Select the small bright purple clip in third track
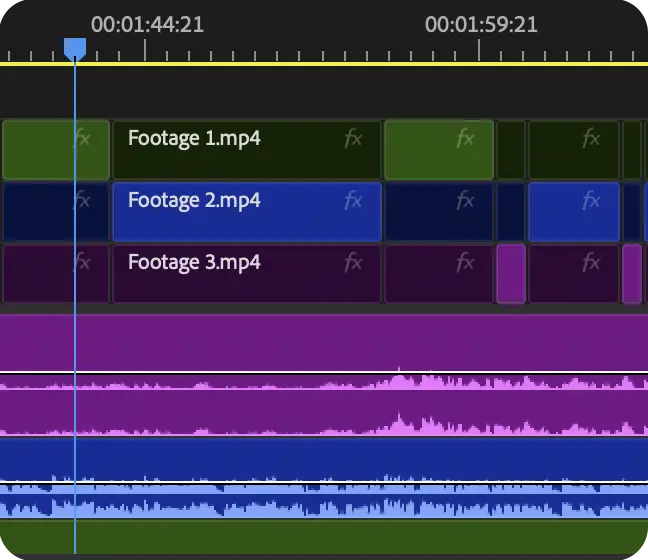The height and width of the screenshot is (560, 648). point(510,273)
